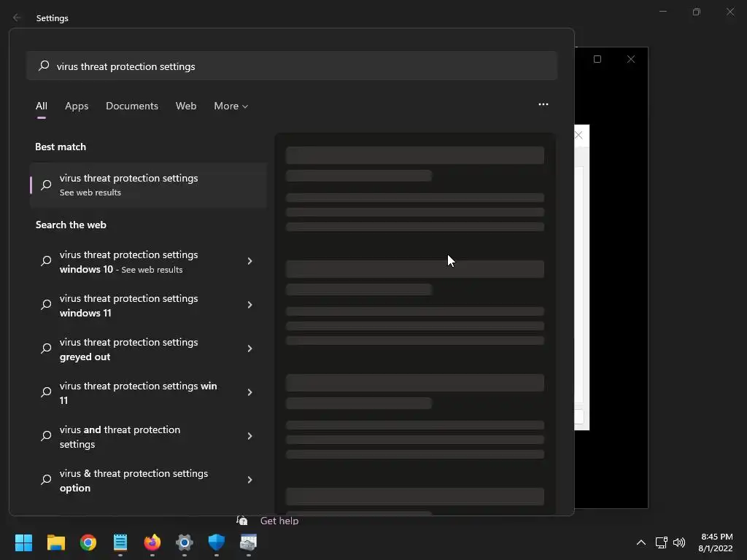Expand arrow for the 'windows 11' suggestion
The image size is (747, 560).
249,305
